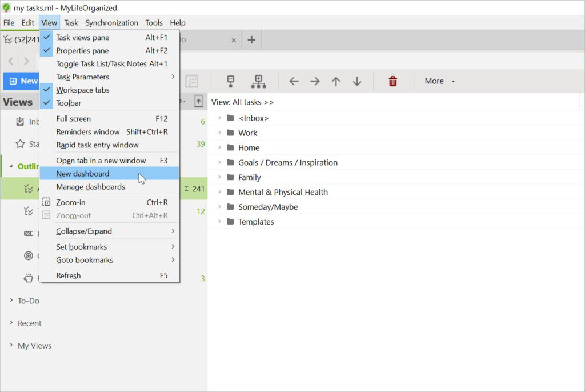
Task: Select the Goals / Dreams / Inspiration folder
Action: [287, 163]
